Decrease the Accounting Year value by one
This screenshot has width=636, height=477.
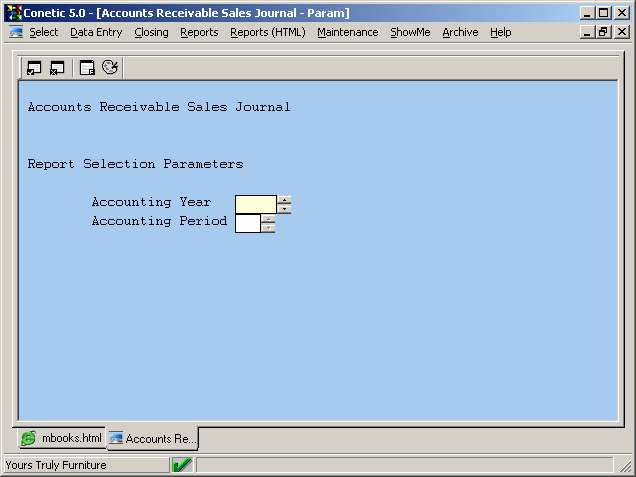point(284,209)
